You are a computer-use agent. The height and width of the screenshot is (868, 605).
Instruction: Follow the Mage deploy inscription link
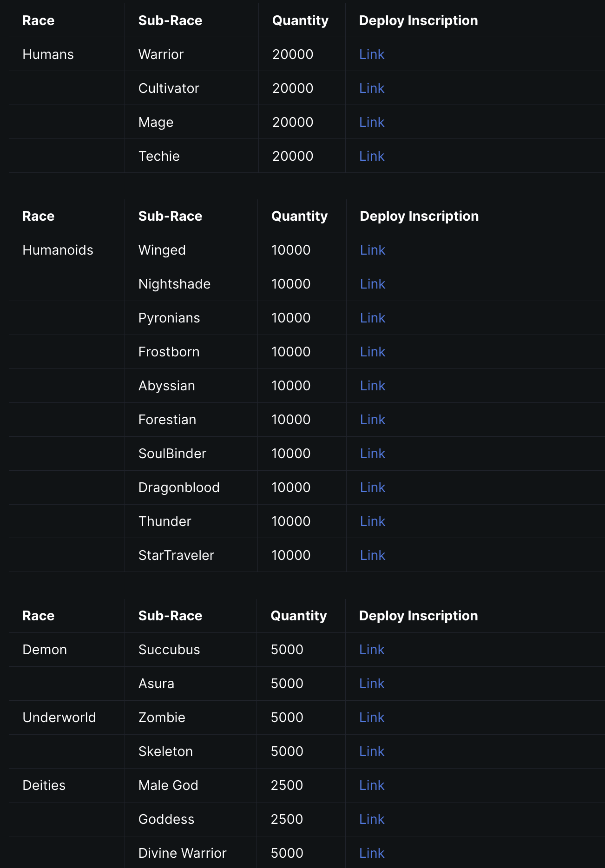(372, 122)
